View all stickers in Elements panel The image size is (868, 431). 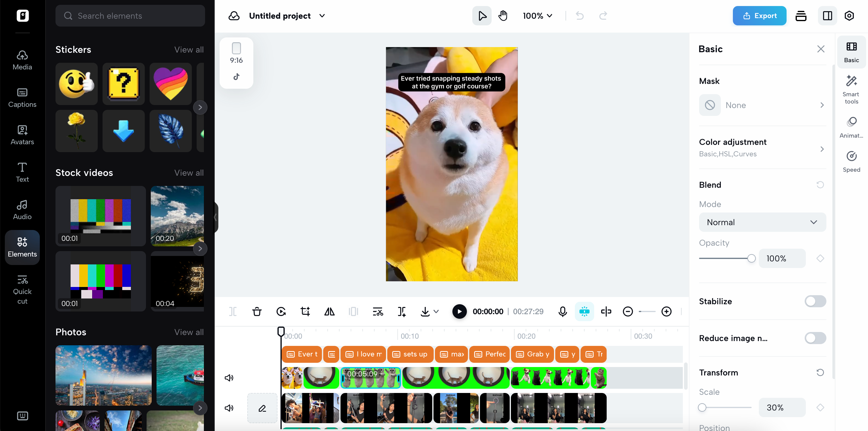[x=189, y=49]
